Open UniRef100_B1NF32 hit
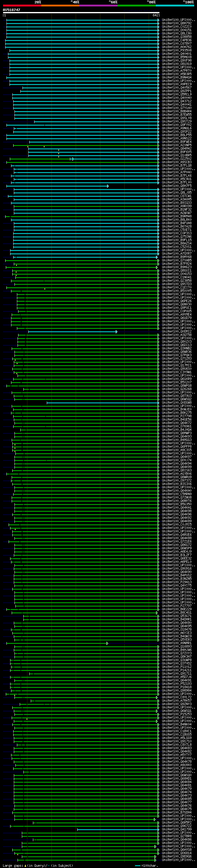The image size is (197, 868). pyautogui.click(x=177, y=210)
